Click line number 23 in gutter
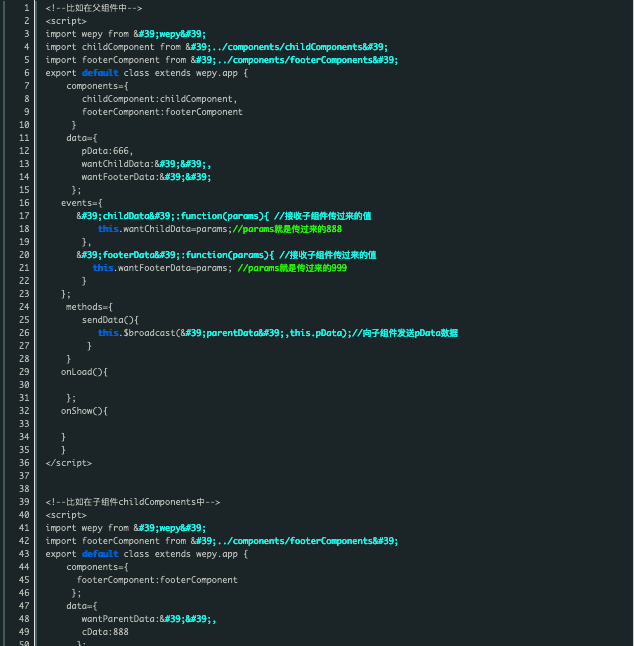Image resolution: width=634 pixels, height=646 pixels. 24,294
